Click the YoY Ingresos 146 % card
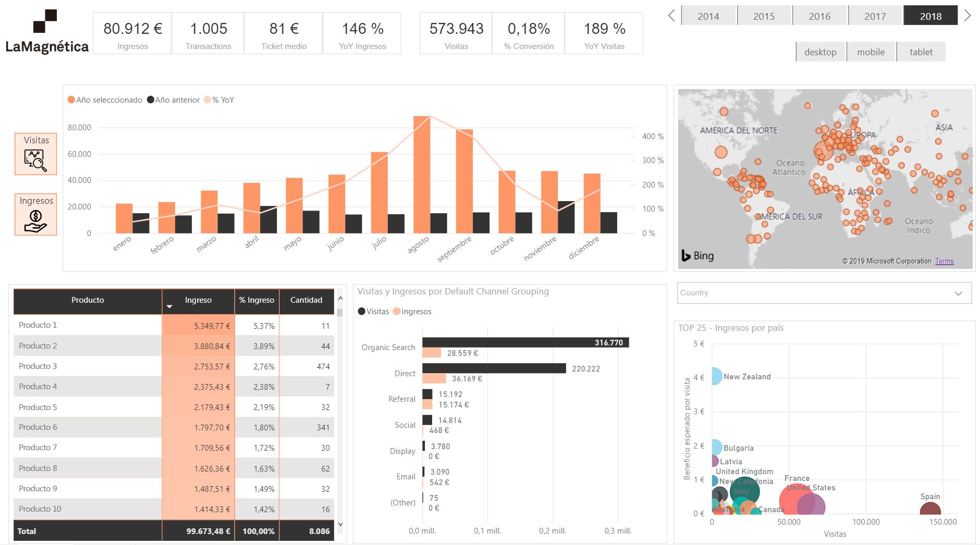The width and height of the screenshot is (980, 545). point(362,33)
